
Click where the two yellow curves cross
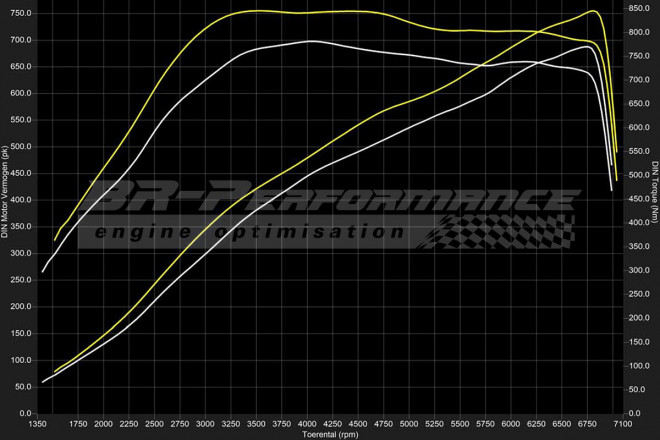540,32
